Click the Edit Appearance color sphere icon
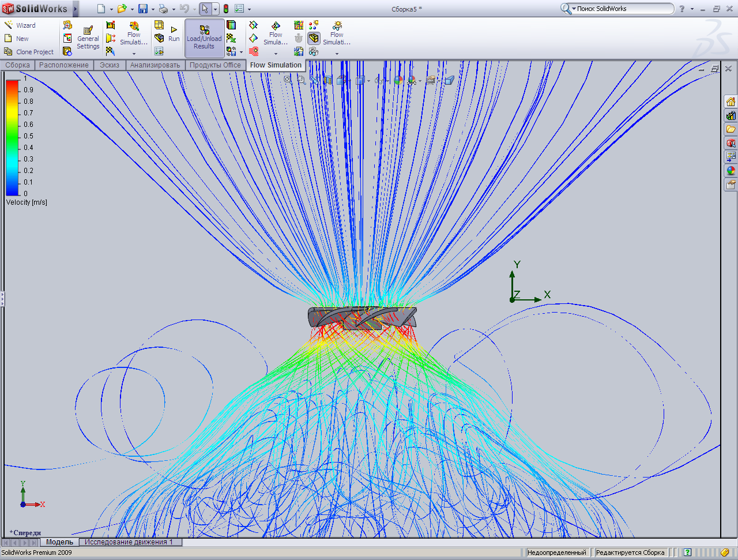Image resolution: width=738 pixels, height=560 pixels. [398, 80]
